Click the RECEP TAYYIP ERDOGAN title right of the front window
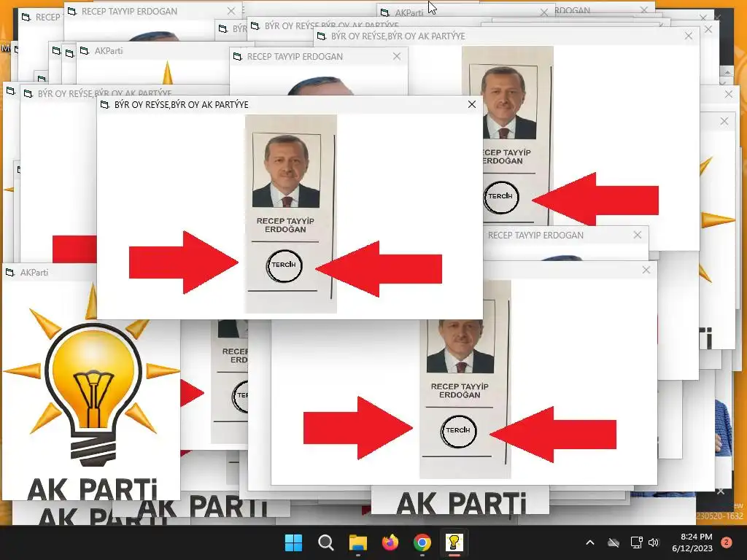The image size is (747, 560). (x=535, y=236)
